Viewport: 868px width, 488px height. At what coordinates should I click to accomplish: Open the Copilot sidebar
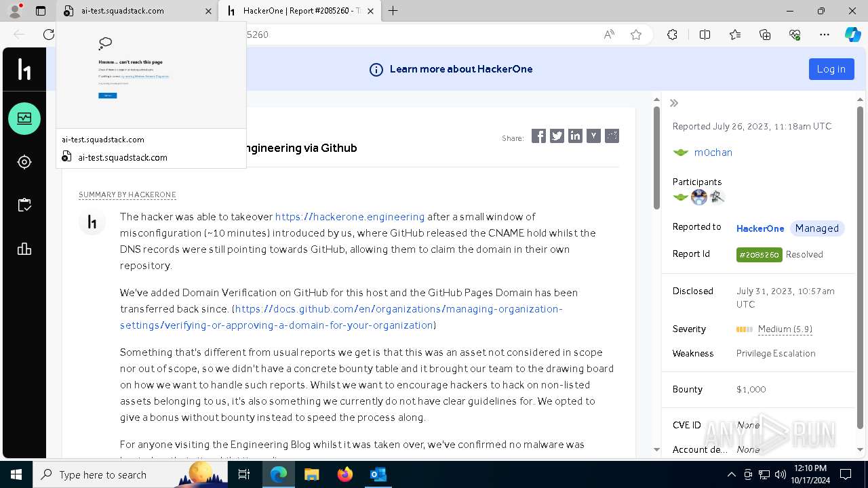(852, 35)
